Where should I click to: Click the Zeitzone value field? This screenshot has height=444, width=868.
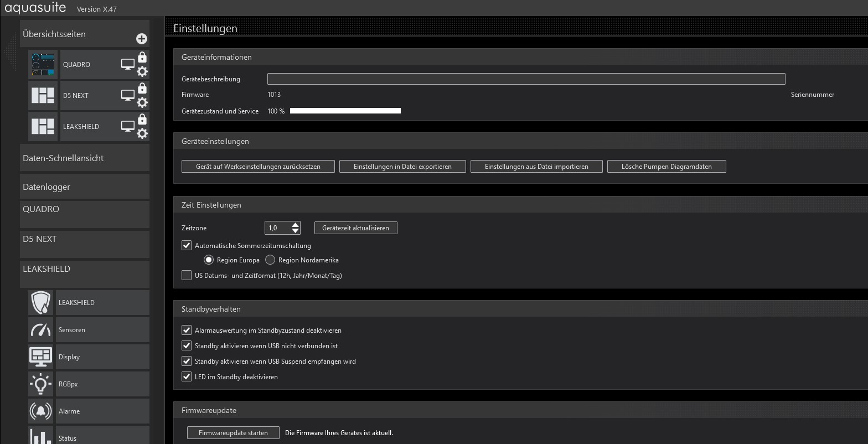click(x=278, y=228)
